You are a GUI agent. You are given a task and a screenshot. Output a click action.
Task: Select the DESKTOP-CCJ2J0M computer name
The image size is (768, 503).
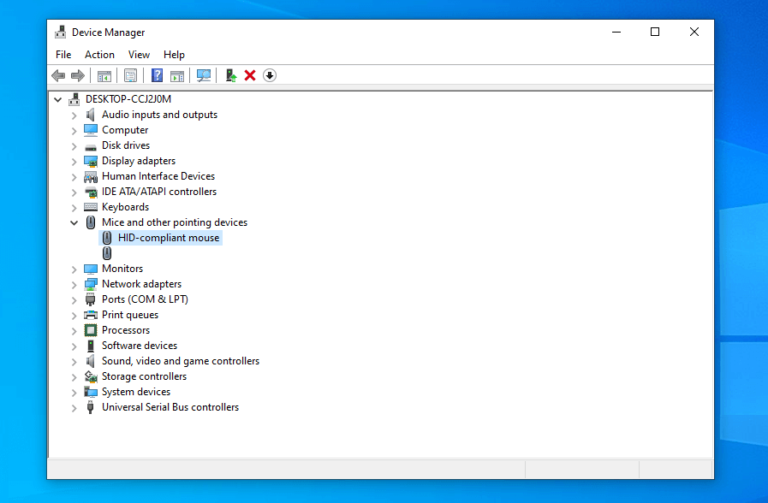[128, 99]
